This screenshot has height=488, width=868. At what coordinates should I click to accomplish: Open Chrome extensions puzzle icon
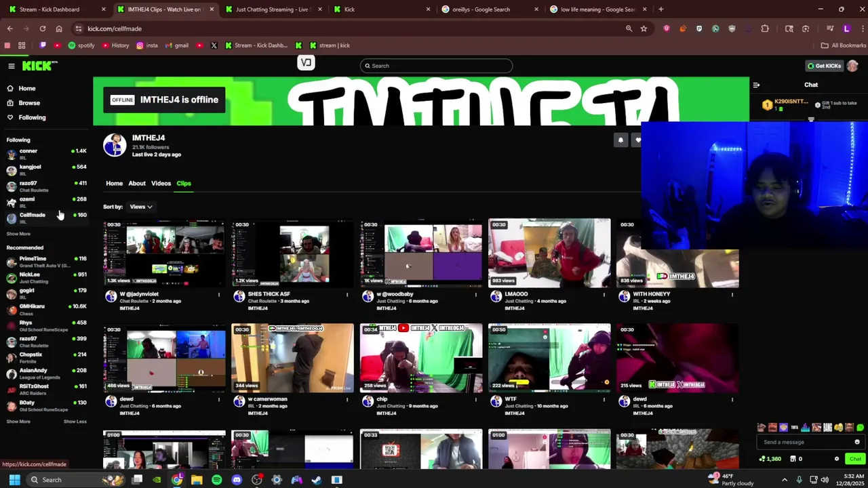765,28
